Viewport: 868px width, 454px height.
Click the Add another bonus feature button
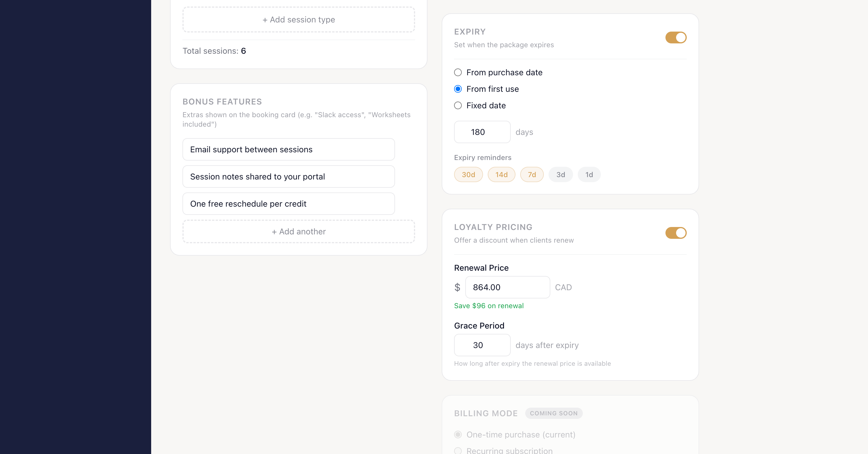[x=298, y=231]
